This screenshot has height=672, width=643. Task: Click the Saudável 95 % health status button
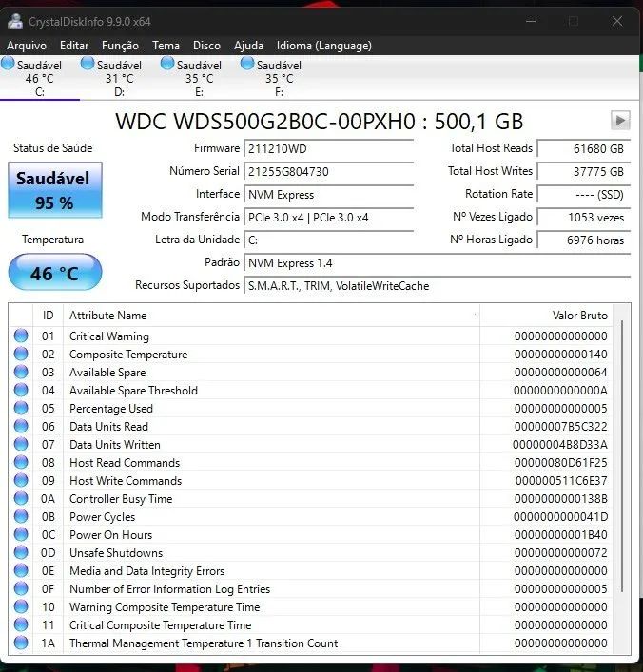55,190
